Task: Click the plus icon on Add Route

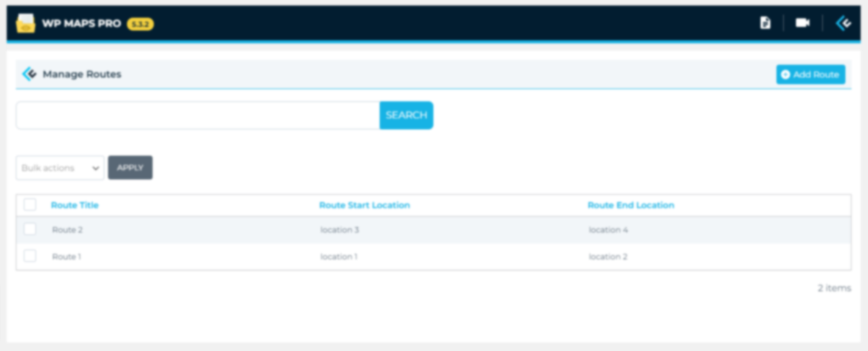Action: pyautogui.click(x=786, y=74)
